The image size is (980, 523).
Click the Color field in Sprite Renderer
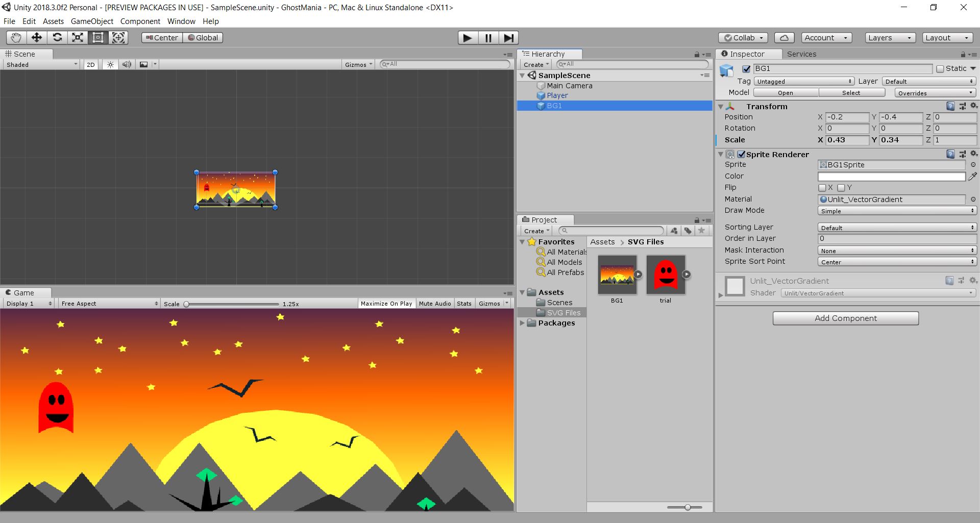[x=892, y=176]
